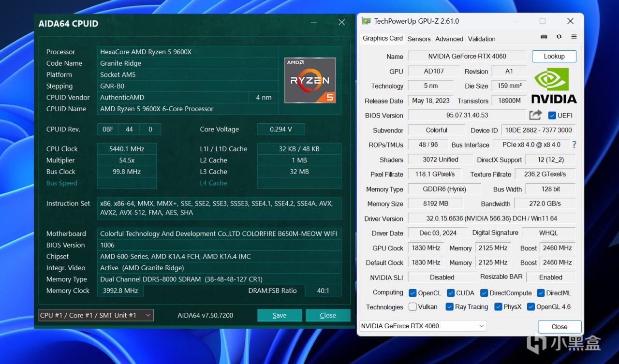Click the DRAM:FSB Ratio value 40:1
The height and width of the screenshot is (364, 619).
coord(323,291)
